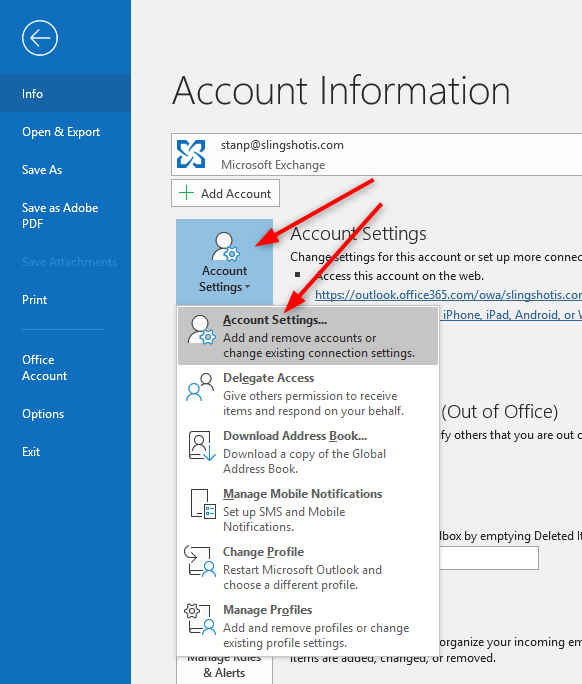
Task: Click the icon beside Account Settings... menu entry
Action: (201, 330)
